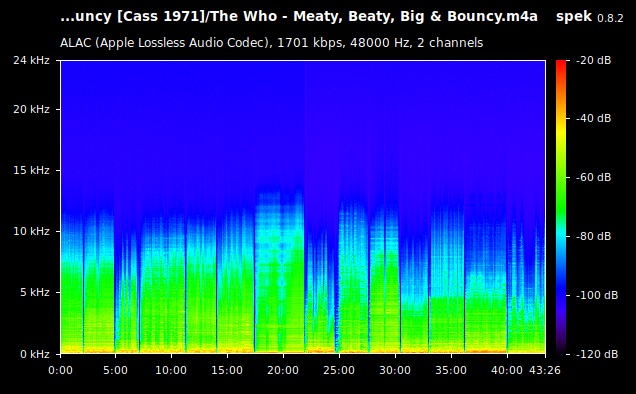Screen dimensions: 636x394
Task: Click the '10:00' time axis label
Action: [171, 370]
